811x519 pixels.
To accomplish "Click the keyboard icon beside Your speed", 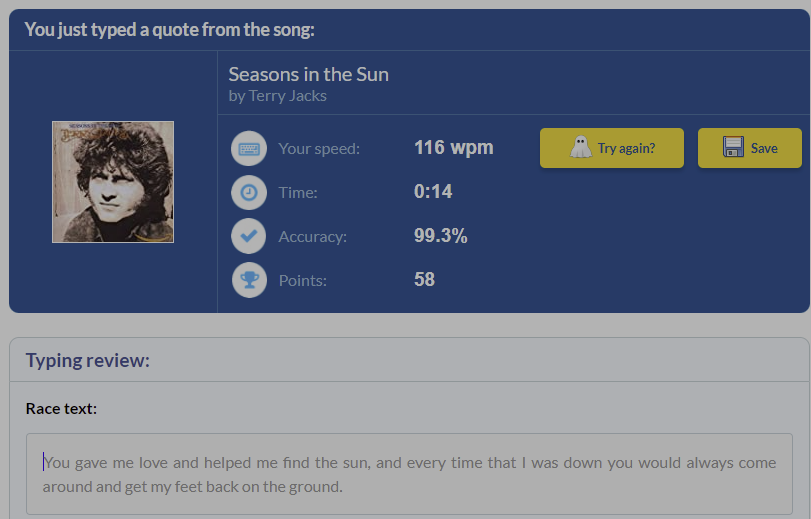I will (249, 149).
